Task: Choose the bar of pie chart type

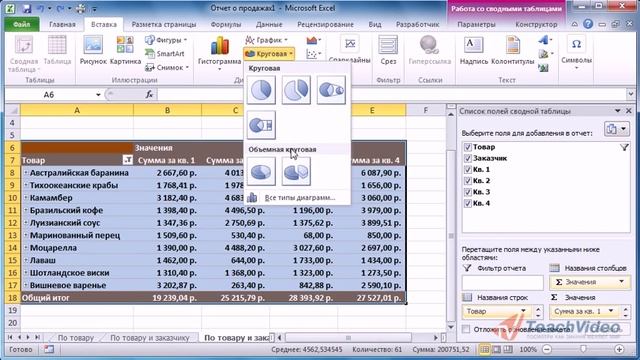Action: 261,125
